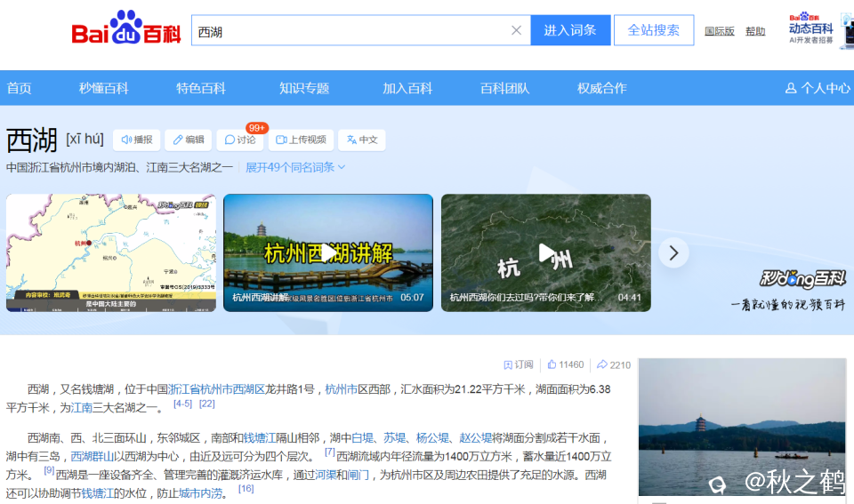Image resolution: width=854 pixels, height=504 pixels.
Task: Open the Hangzhou map video thumbnail
Action: click(x=111, y=253)
